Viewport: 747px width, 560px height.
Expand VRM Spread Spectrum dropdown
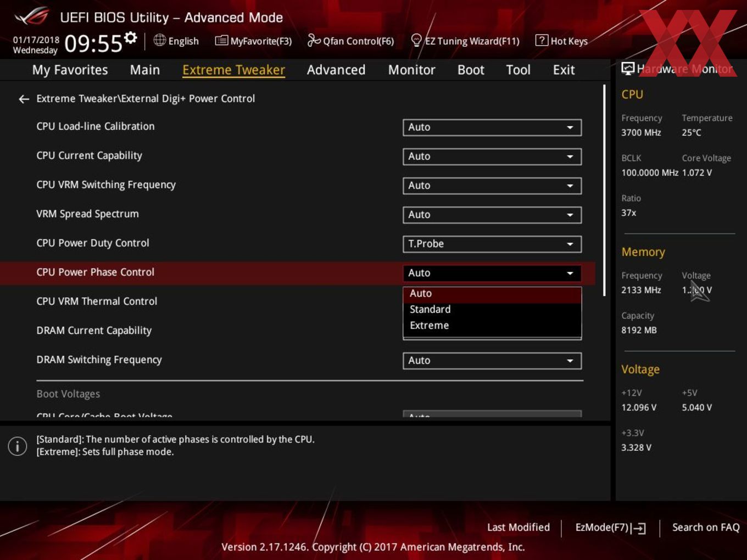[492, 215]
